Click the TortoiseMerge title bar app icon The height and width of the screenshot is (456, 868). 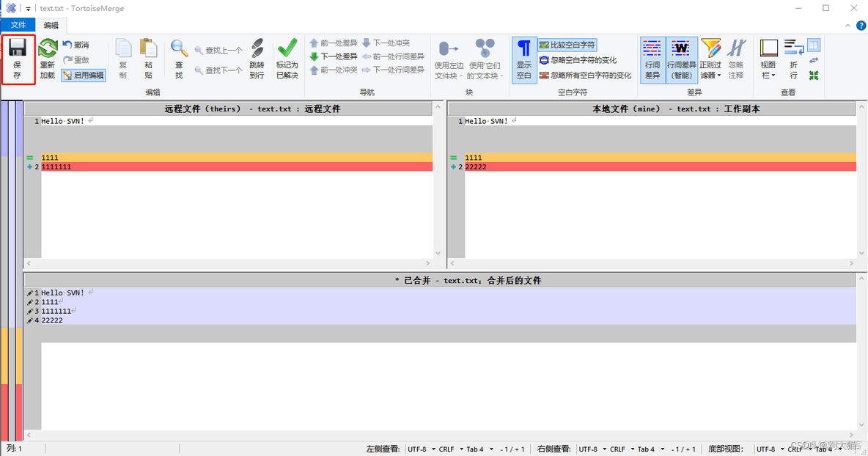click(x=10, y=8)
